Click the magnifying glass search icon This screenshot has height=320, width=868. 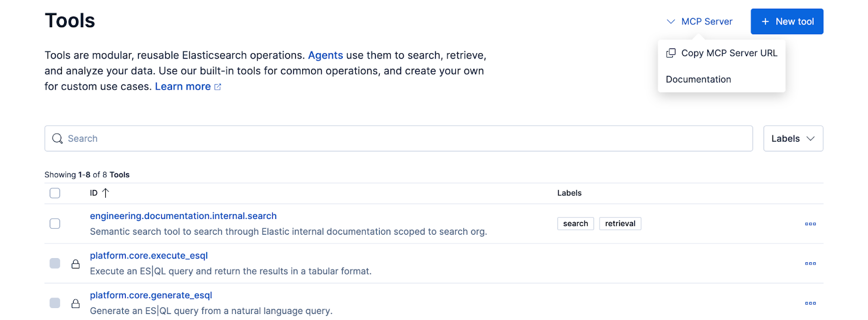click(58, 139)
